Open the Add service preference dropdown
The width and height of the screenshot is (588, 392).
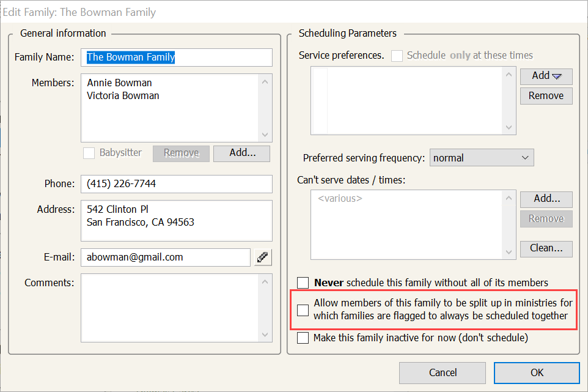click(546, 76)
